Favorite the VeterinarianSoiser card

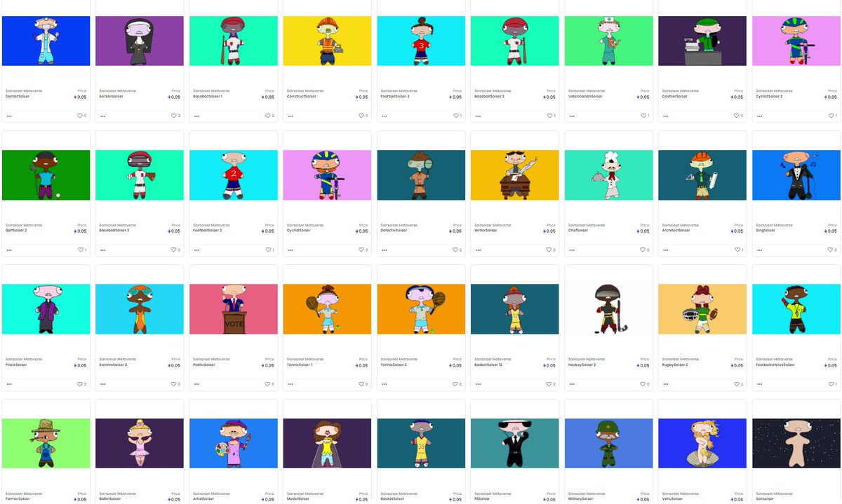click(x=643, y=116)
